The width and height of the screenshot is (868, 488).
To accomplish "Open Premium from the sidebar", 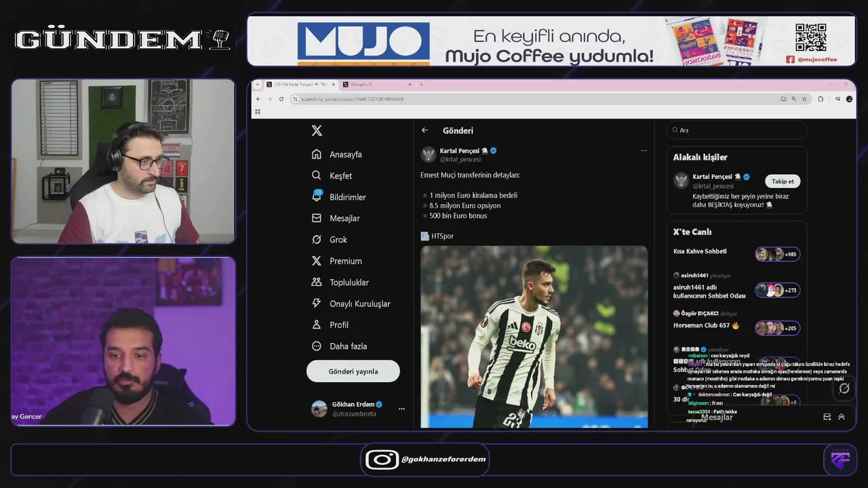I will click(336, 261).
